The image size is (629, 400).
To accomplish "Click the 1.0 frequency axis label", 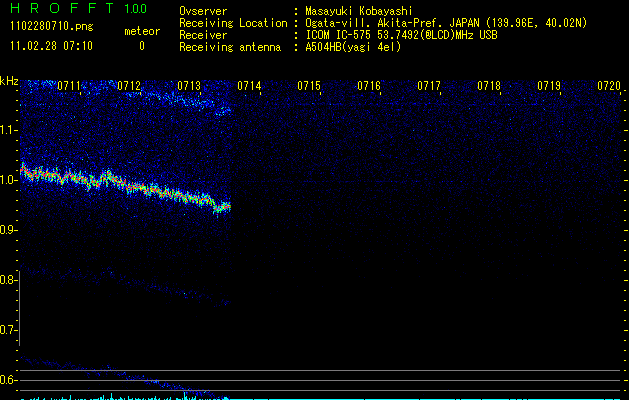I will (7, 180).
